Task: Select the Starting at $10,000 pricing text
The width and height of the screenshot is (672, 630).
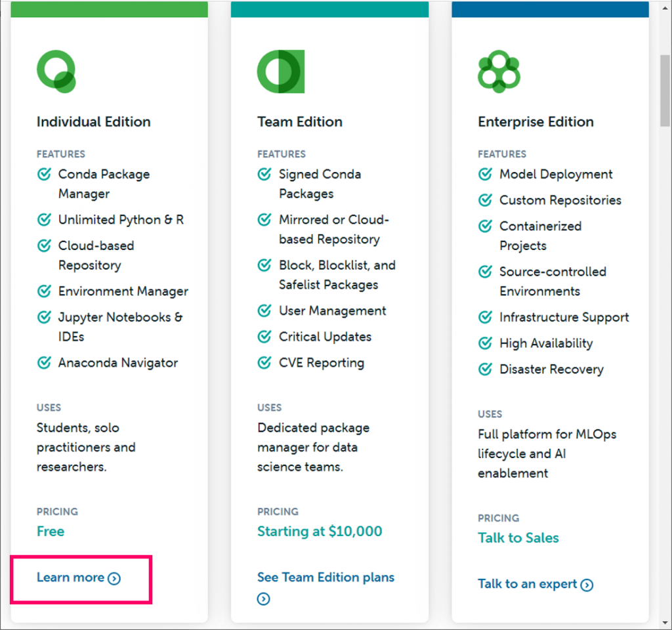Action: click(x=320, y=531)
